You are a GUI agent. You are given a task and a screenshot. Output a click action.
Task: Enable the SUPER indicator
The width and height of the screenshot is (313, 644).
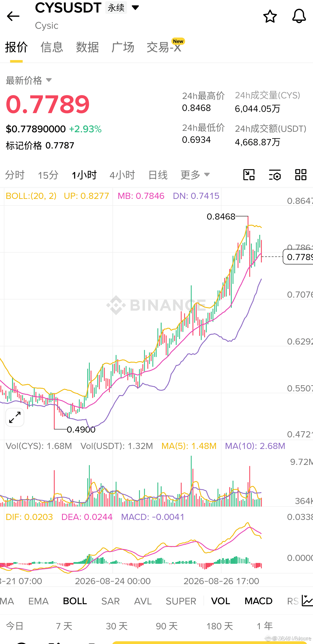[181, 601]
